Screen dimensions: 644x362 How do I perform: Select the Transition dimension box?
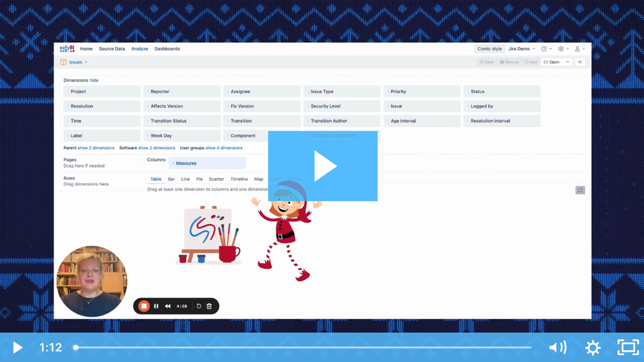pos(262,121)
